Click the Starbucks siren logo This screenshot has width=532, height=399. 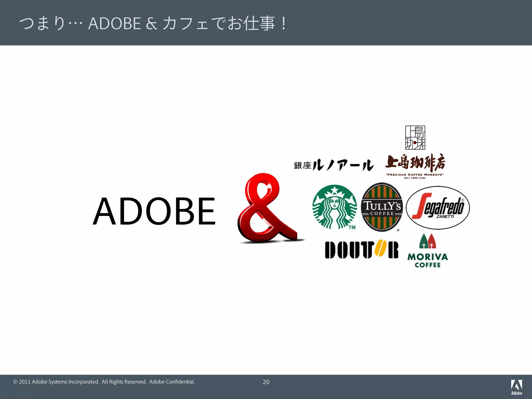[x=335, y=207]
